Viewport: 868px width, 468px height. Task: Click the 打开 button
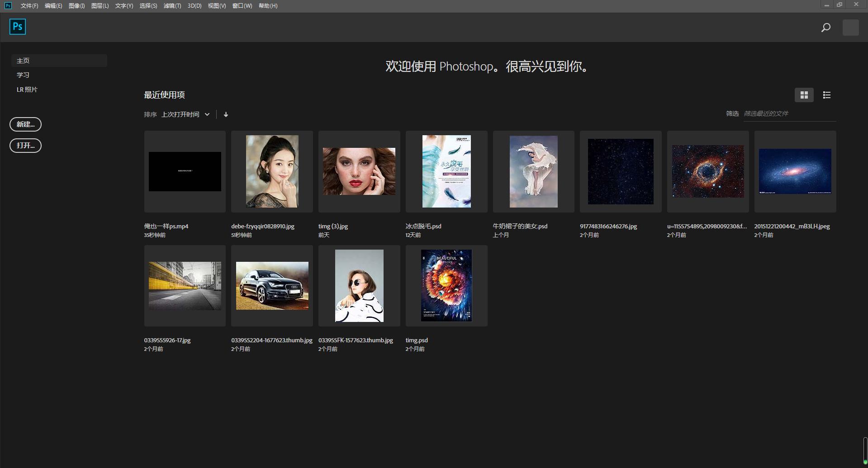click(25, 145)
